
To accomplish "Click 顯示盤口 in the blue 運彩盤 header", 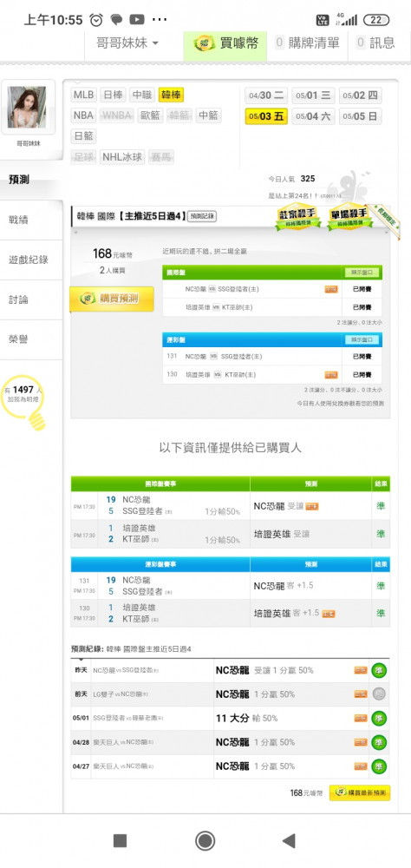I will click(362, 339).
